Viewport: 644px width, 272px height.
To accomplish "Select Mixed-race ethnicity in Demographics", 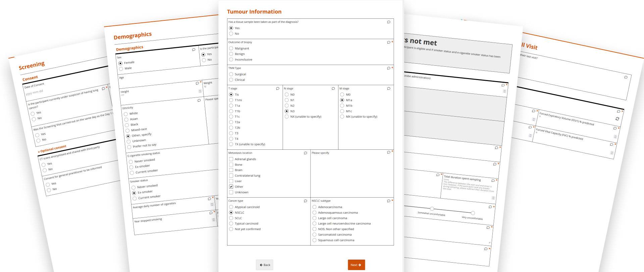I will [x=127, y=131].
